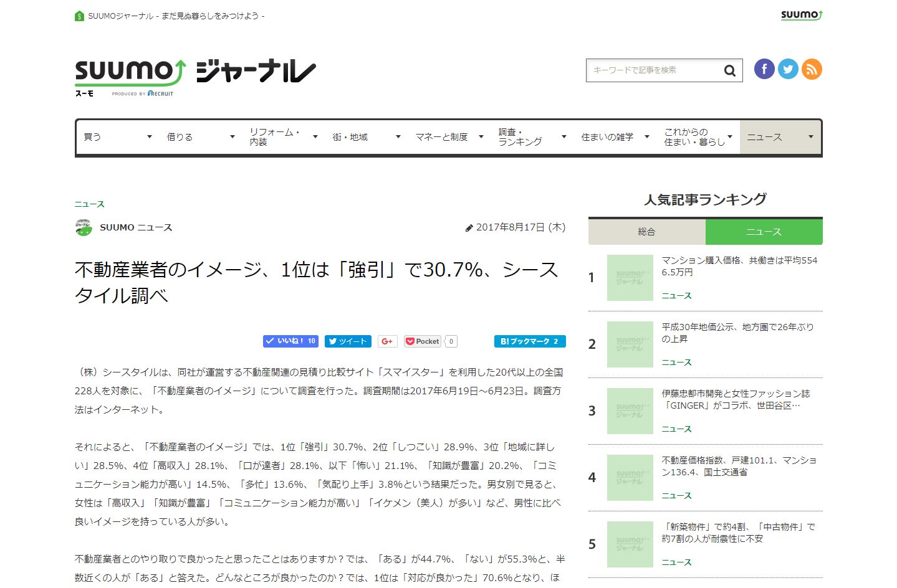Image resolution: width=897 pixels, height=588 pixels.
Task: Save the article to Pocket
Action: 423,341
